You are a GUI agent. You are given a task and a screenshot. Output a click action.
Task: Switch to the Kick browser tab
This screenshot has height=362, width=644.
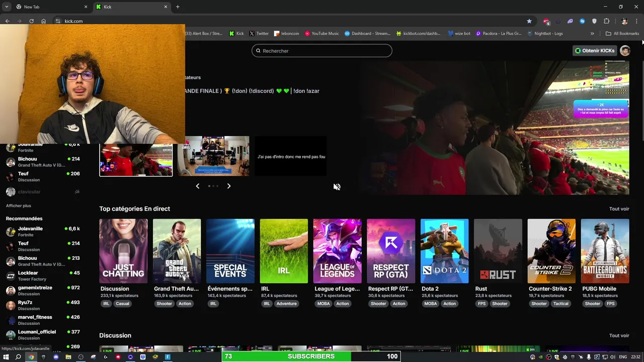pyautogui.click(x=132, y=7)
